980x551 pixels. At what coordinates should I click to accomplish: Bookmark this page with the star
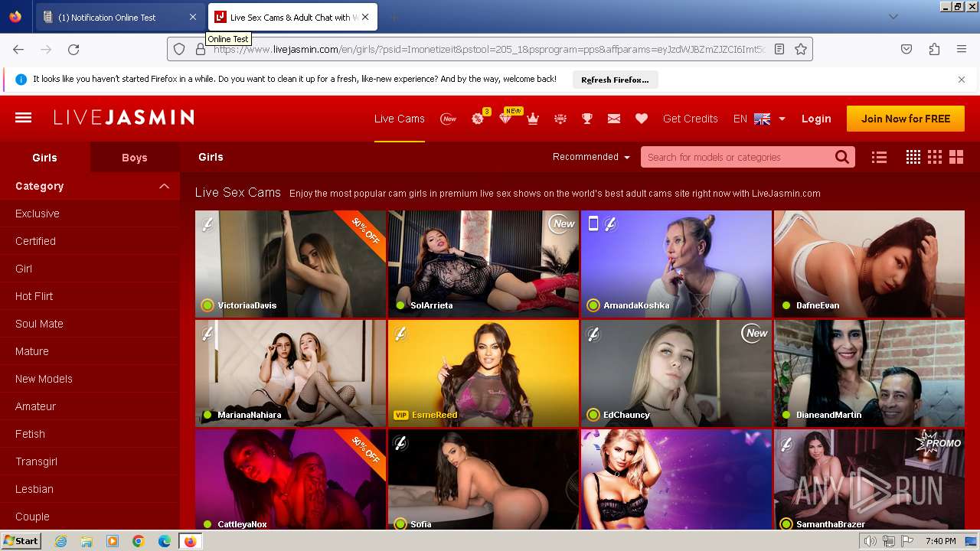[x=801, y=49]
